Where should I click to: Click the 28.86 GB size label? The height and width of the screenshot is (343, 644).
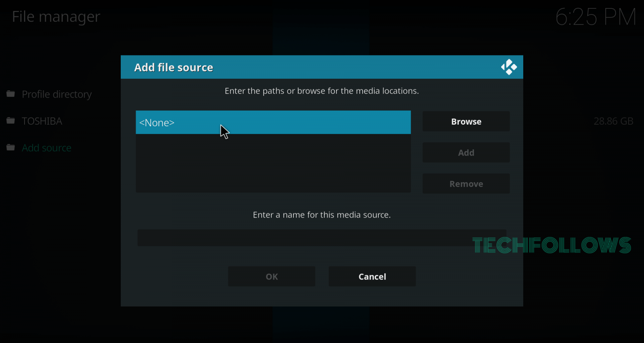[x=613, y=121]
